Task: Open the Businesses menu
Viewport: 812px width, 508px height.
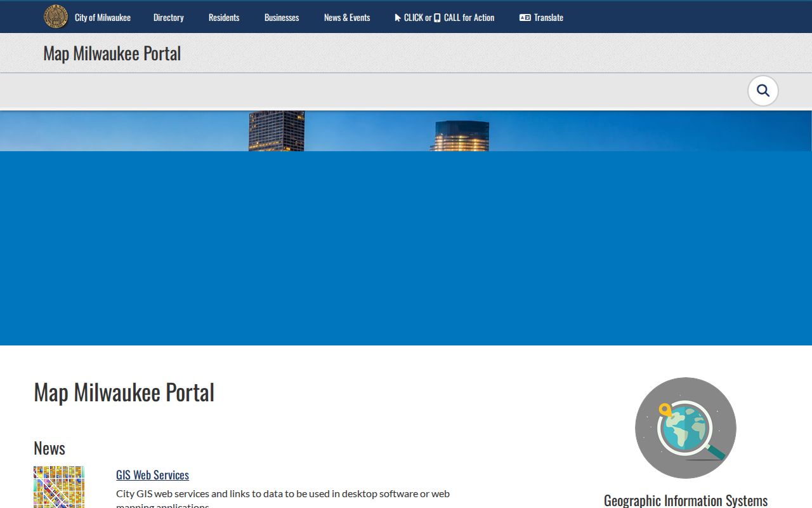Action: click(282, 18)
